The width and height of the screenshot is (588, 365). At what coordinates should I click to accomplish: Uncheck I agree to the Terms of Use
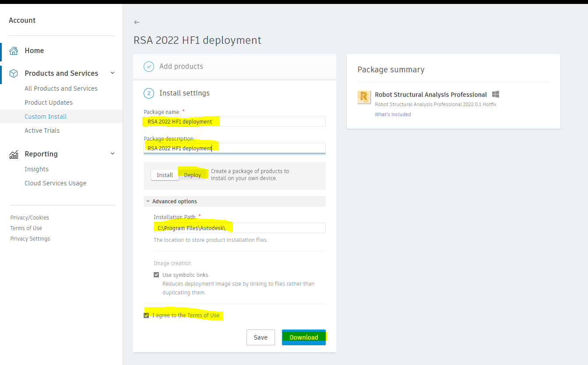click(146, 315)
